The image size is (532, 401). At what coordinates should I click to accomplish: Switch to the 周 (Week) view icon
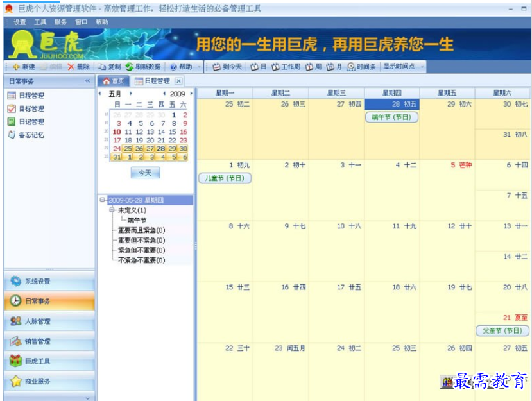[309, 67]
